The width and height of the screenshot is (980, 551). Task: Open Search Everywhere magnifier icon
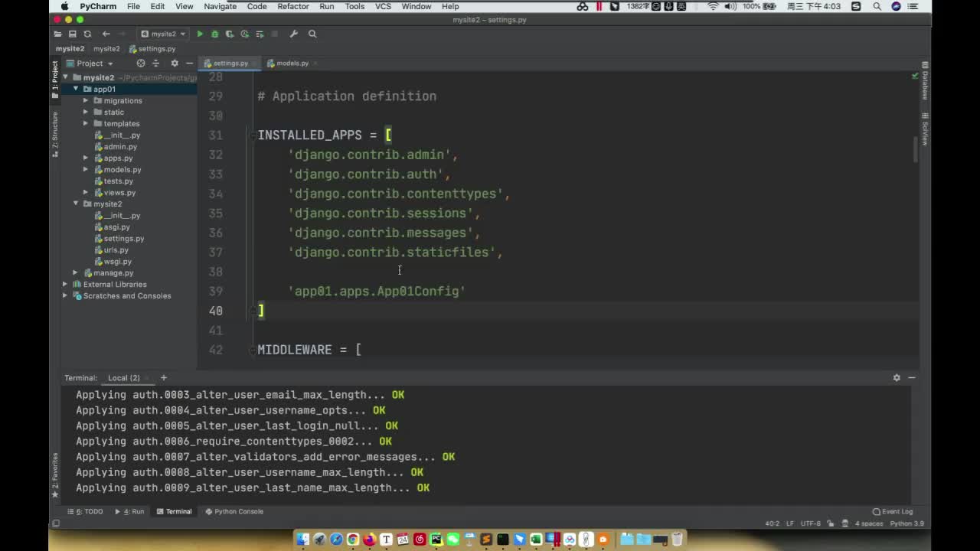pyautogui.click(x=312, y=34)
